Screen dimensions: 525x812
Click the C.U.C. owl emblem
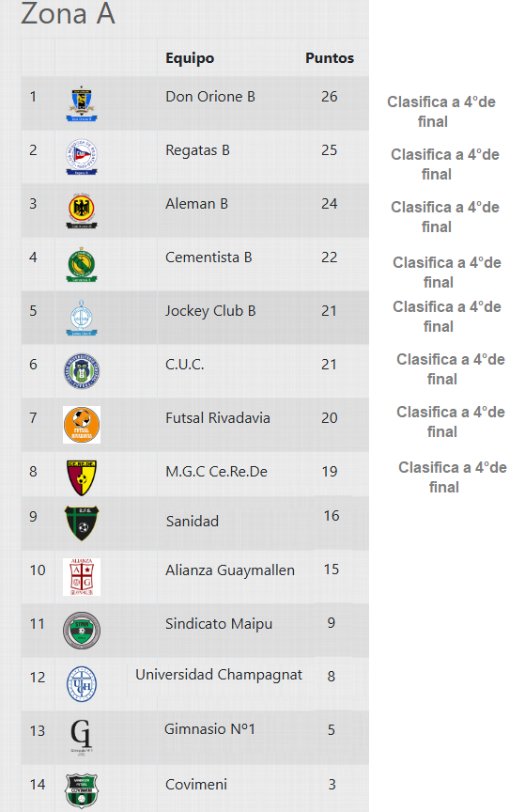pos(82,371)
